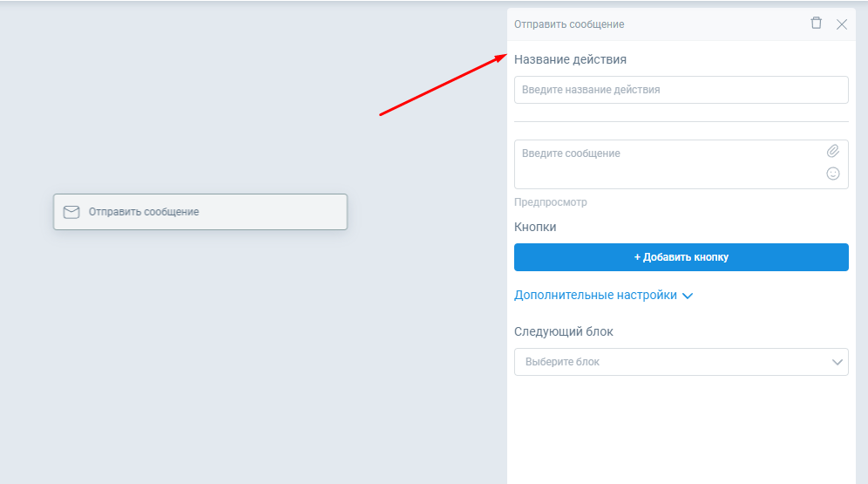Viewport: 868px width, 484px height.
Task: Click the Название действия label
Action: (x=570, y=60)
